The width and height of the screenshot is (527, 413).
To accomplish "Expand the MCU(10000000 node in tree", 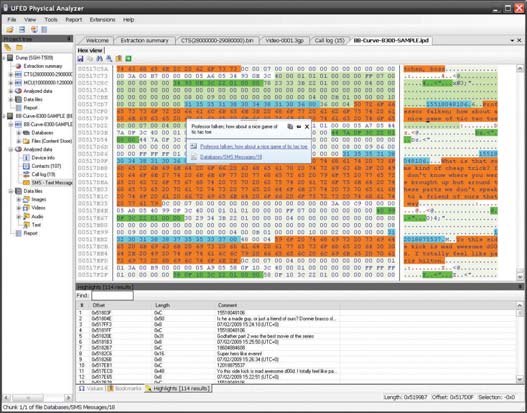I will tap(11, 83).
